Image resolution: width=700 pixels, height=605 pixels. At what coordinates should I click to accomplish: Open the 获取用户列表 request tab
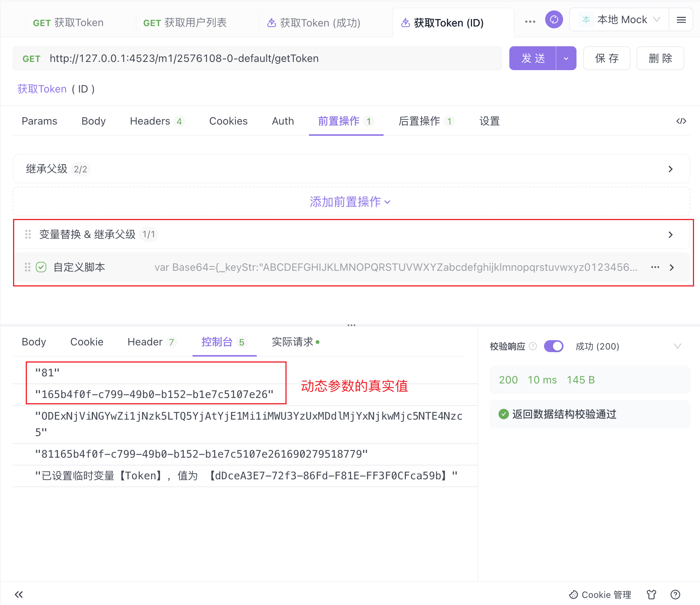(185, 22)
